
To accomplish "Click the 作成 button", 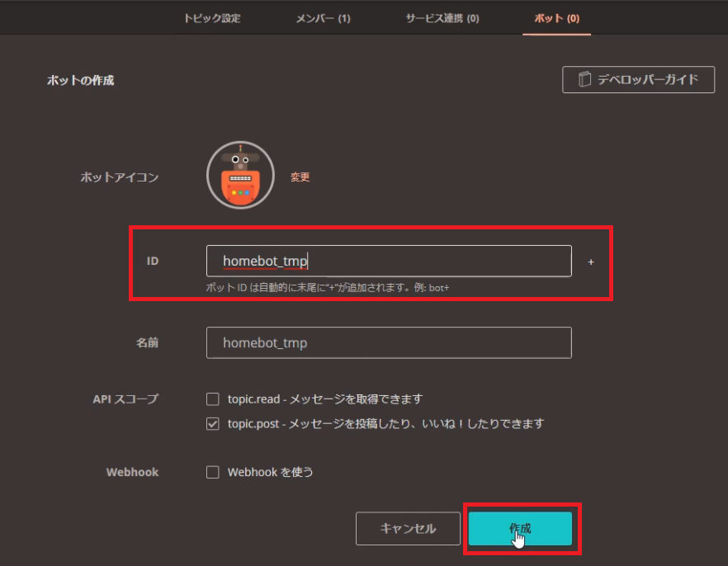I will (521, 528).
